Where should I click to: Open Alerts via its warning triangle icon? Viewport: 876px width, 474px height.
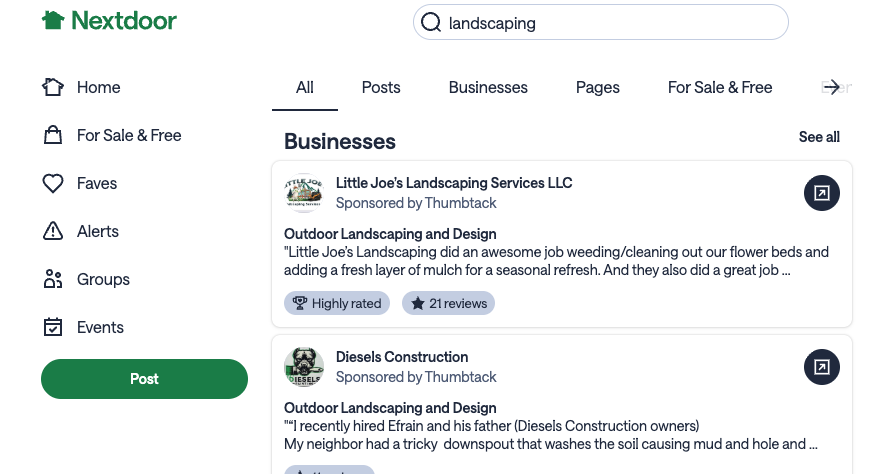point(53,231)
